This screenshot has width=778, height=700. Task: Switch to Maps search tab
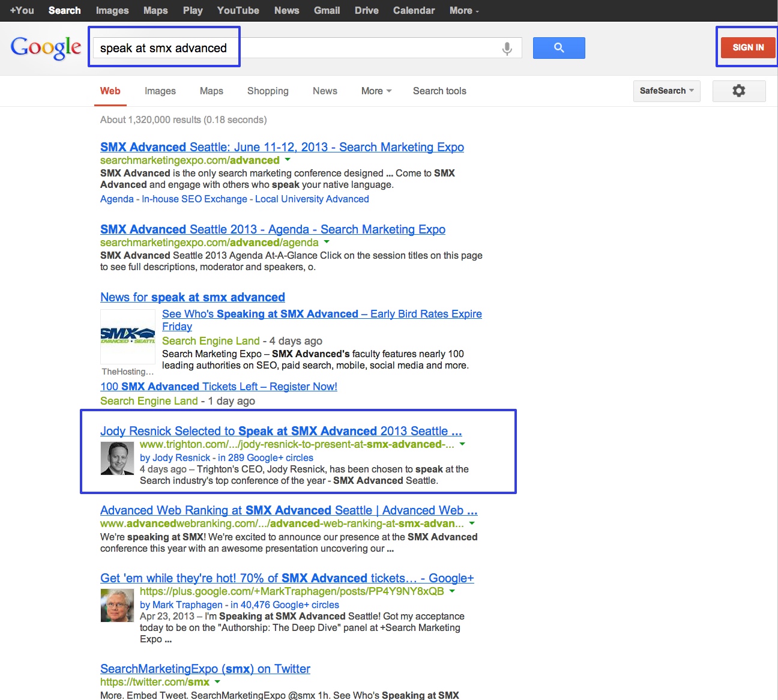(211, 91)
